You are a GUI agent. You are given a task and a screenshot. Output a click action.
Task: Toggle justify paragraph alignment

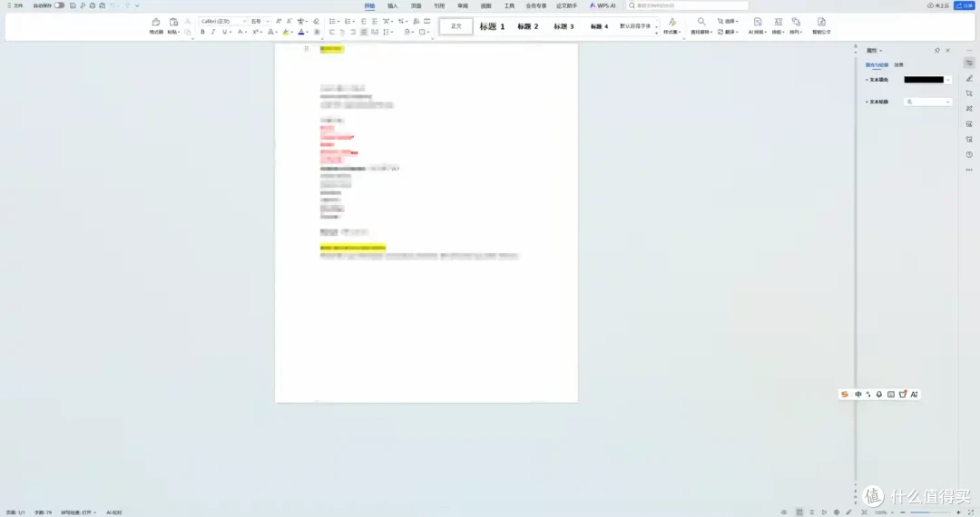[364, 32]
